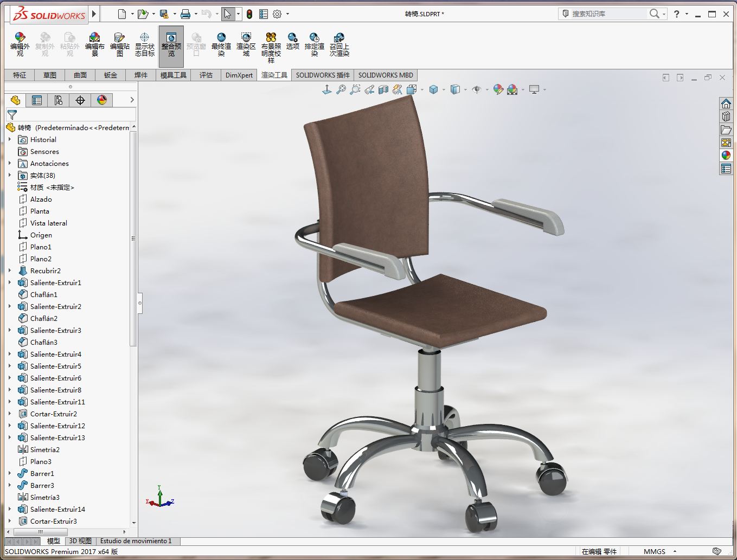Open SOLIDWORKS Resources home task pane

point(726,104)
